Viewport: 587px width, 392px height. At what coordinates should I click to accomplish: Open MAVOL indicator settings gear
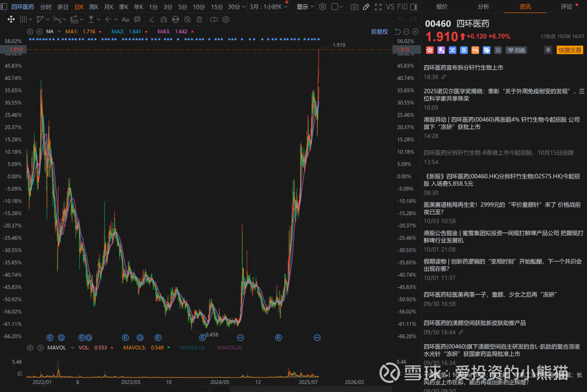30,348
